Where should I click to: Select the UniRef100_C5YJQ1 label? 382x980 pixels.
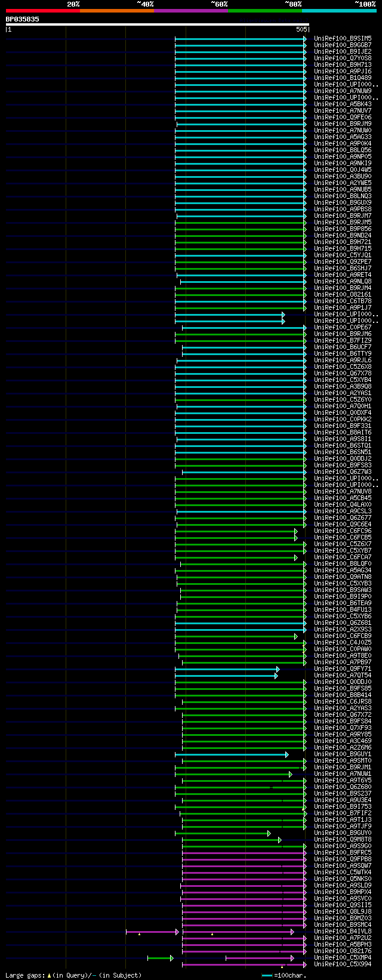point(343,255)
